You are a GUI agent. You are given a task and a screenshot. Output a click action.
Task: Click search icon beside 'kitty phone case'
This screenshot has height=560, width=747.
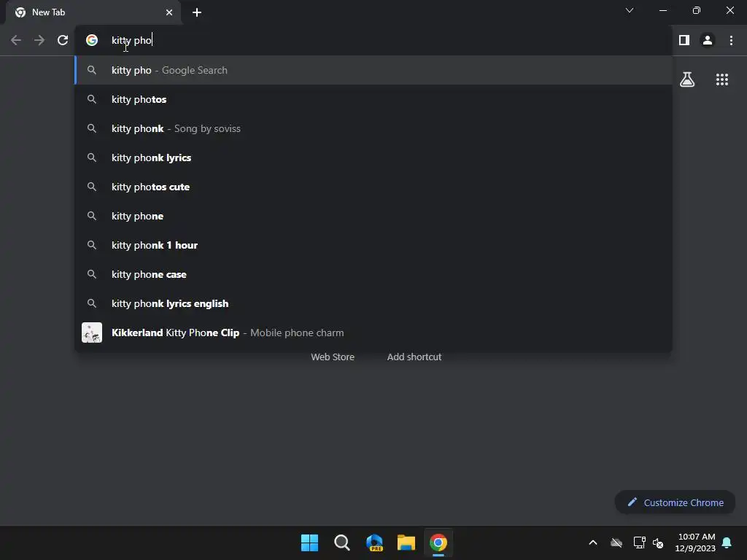coord(92,274)
